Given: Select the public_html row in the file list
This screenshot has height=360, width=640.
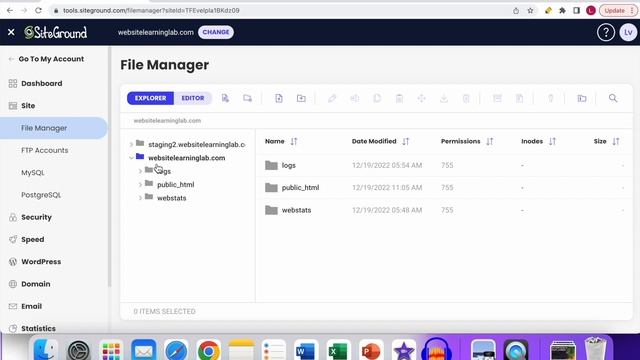Looking at the screenshot, I should click(x=444, y=188).
